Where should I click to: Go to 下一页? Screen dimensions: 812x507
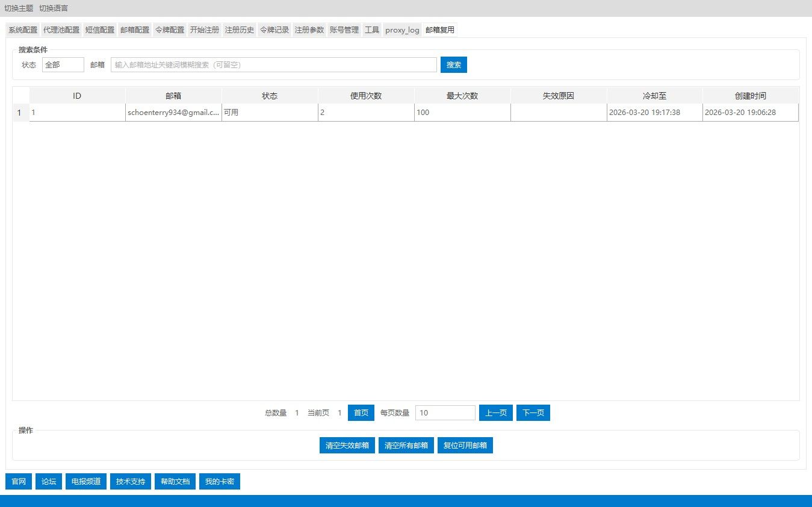[533, 413]
